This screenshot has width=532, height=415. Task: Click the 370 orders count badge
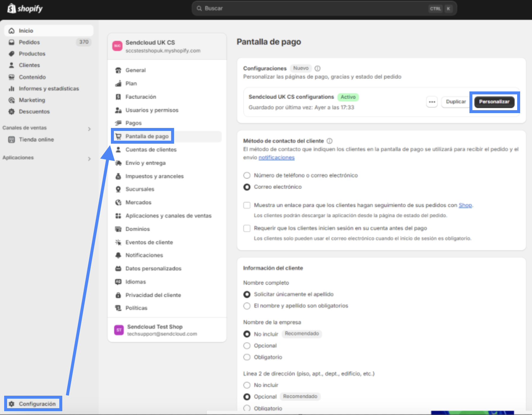click(x=84, y=42)
